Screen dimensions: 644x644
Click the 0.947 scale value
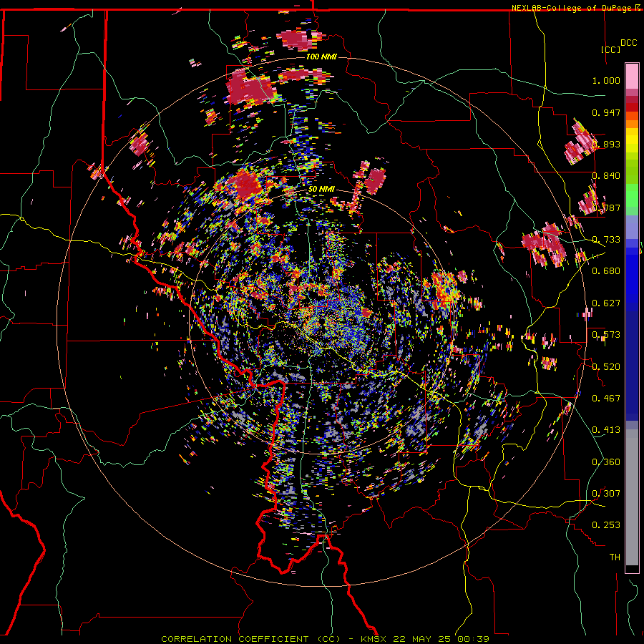[606, 112]
